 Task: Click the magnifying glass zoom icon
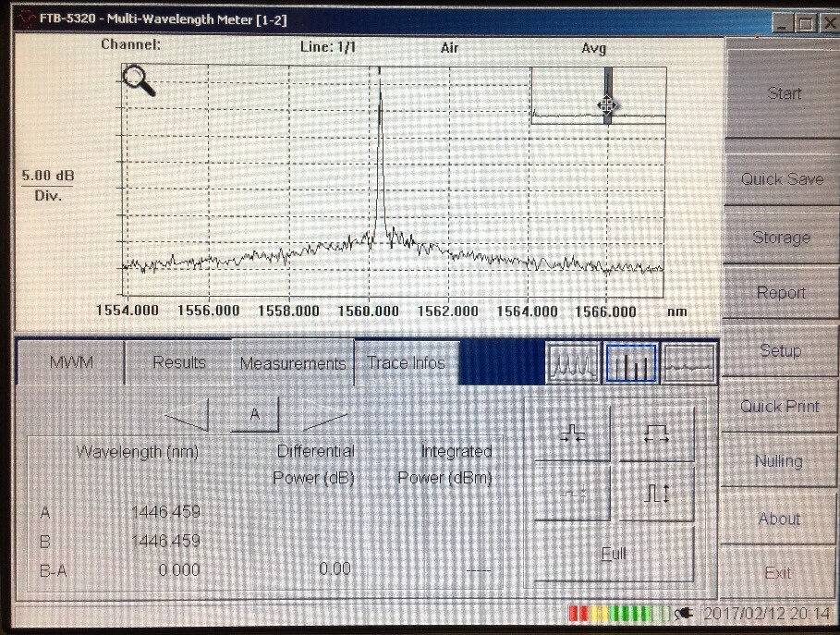139,80
